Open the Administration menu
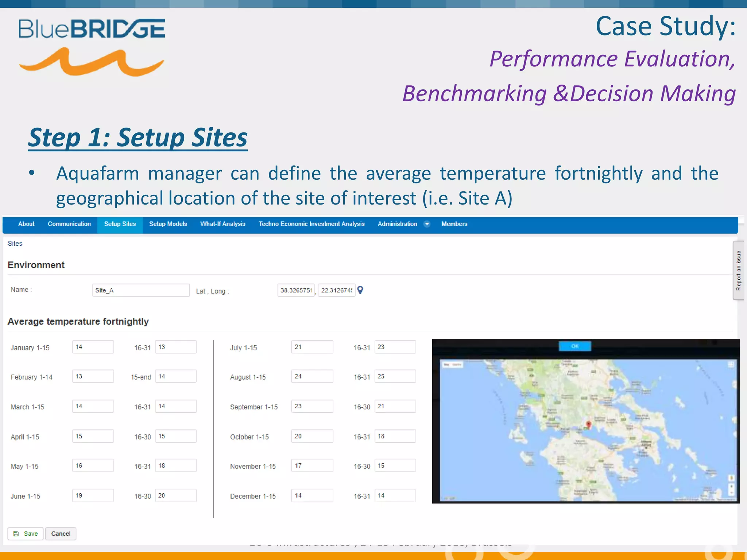 click(x=398, y=224)
